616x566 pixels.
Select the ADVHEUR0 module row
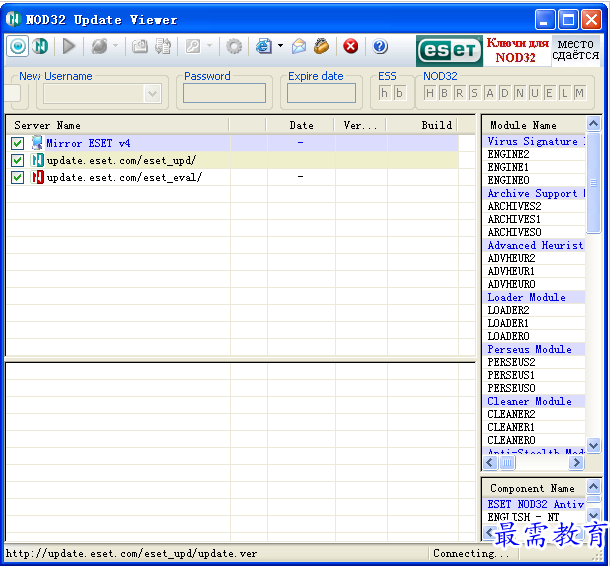(x=534, y=284)
